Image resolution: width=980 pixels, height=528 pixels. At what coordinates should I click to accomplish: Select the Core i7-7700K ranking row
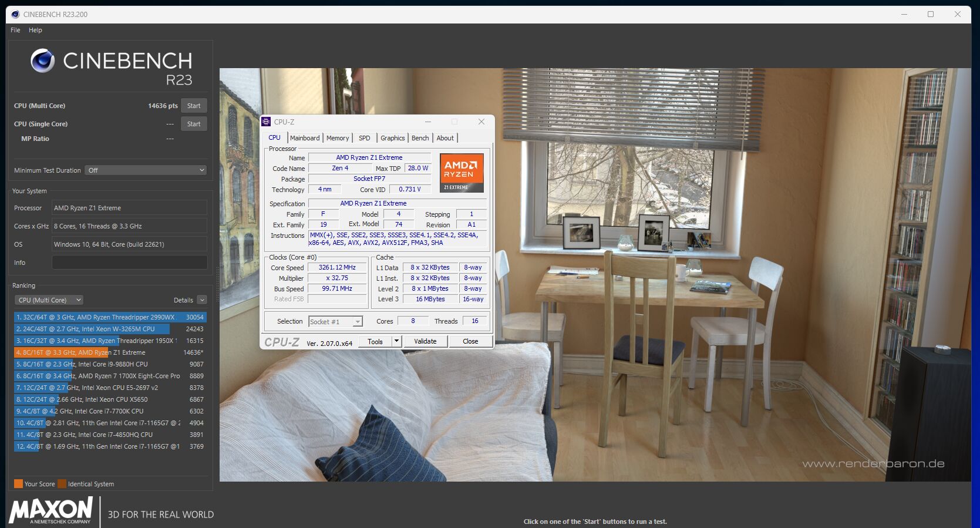[110, 411]
